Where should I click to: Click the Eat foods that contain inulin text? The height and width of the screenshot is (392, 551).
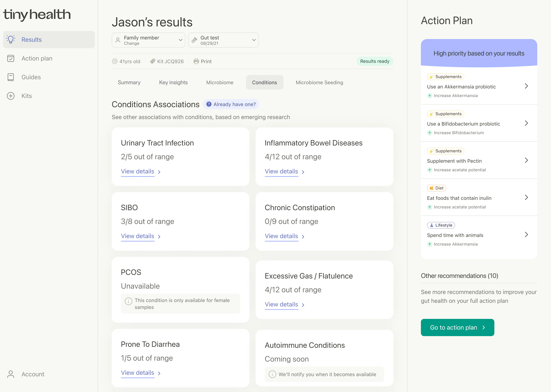pyautogui.click(x=459, y=198)
